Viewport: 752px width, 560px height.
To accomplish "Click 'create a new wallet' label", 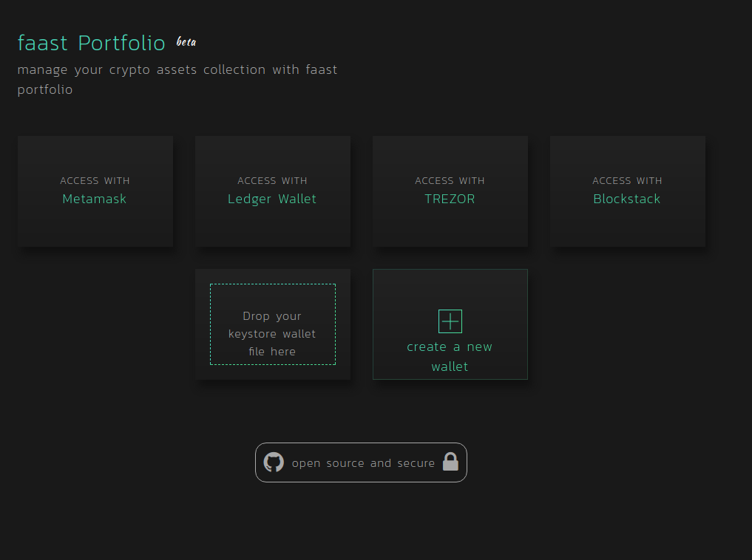I will [450, 356].
